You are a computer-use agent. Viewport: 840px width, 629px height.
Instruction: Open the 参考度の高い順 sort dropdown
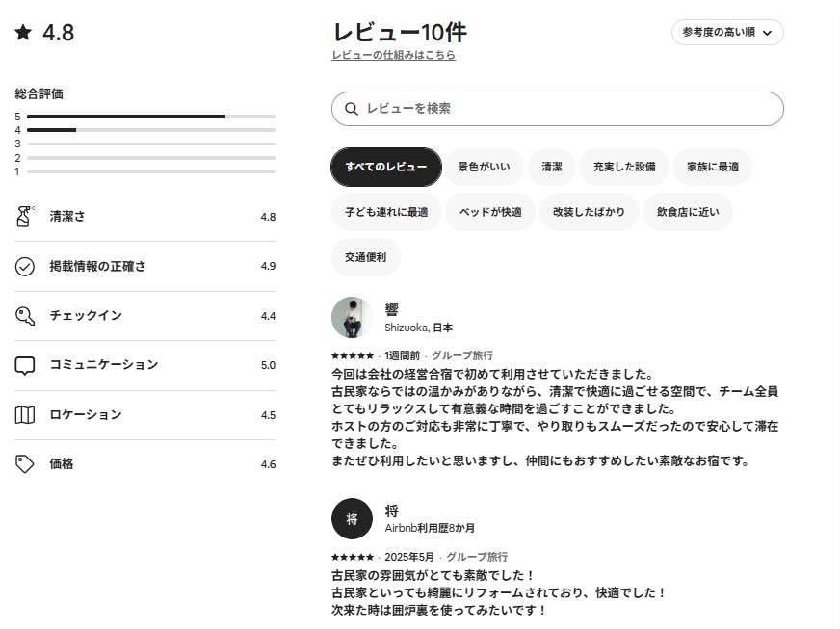pyautogui.click(x=727, y=33)
